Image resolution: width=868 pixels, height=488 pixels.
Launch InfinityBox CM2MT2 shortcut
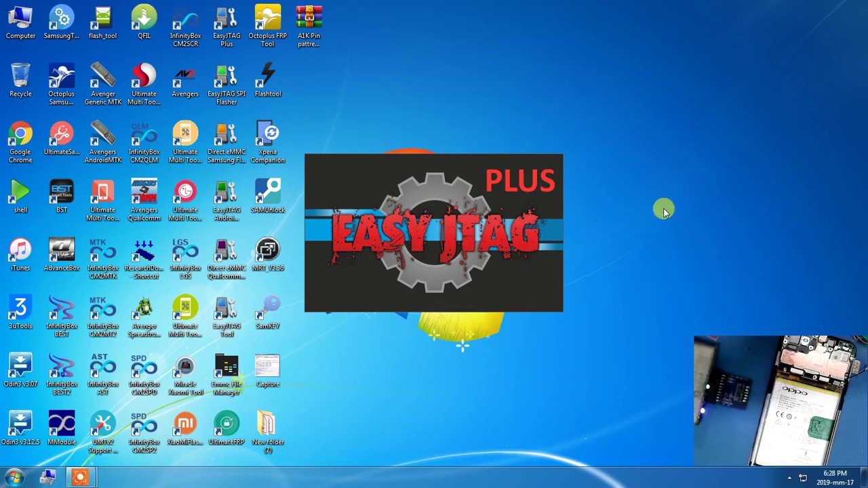coord(103,317)
